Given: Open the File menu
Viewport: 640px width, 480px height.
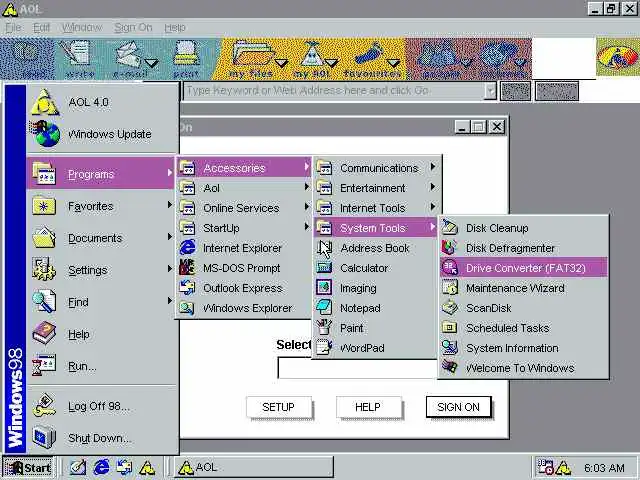Looking at the screenshot, I should click(13, 27).
